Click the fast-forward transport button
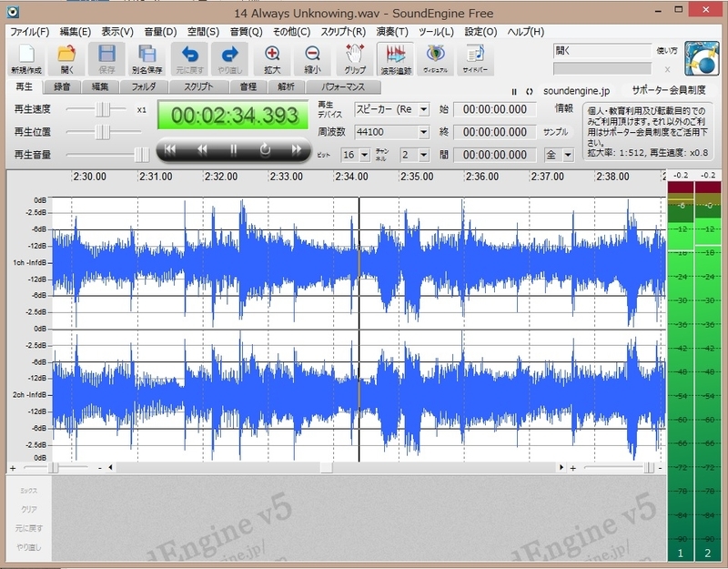The width and height of the screenshot is (728, 569). point(297,149)
